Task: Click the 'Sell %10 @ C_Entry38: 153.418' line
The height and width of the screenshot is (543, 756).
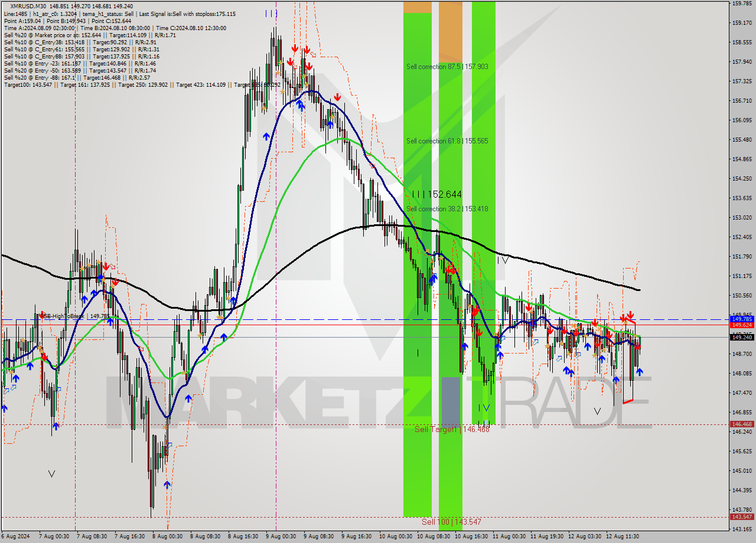Action: click(x=80, y=42)
